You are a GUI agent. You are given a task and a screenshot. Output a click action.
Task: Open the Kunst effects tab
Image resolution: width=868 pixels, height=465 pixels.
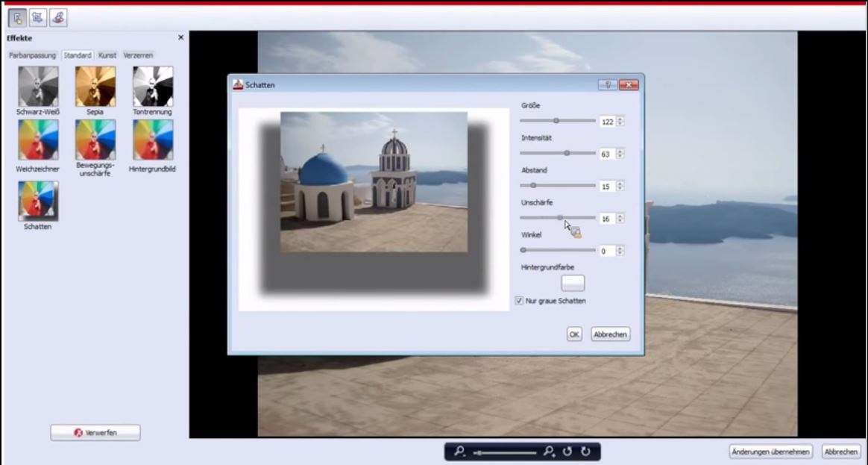pos(107,55)
